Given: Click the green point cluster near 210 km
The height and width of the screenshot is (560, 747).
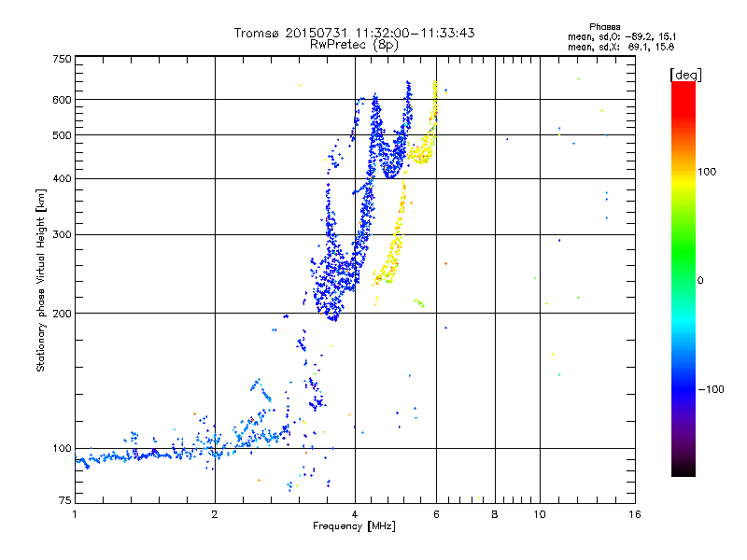Looking at the screenshot, I should pyautogui.click(x=419, y=302).
